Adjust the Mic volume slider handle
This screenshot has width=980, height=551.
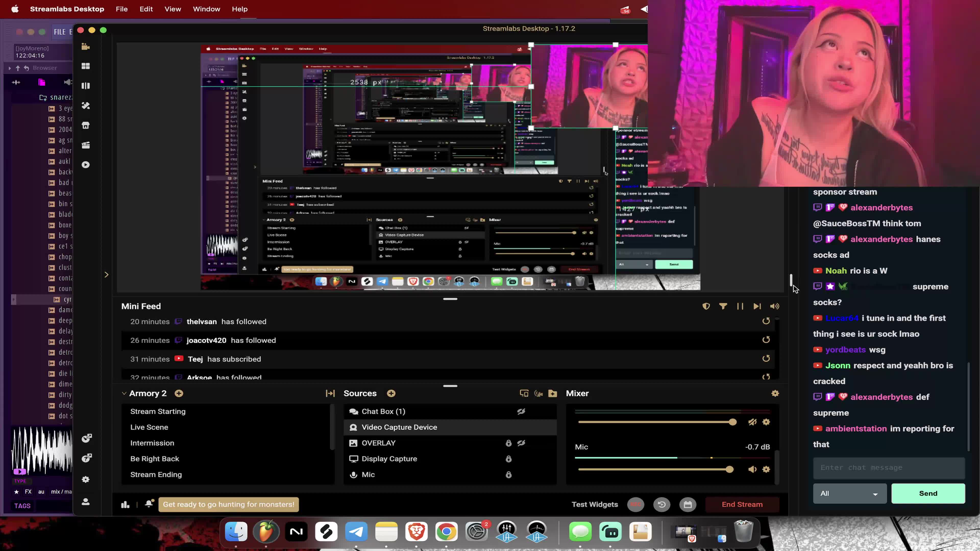[729, 470]
